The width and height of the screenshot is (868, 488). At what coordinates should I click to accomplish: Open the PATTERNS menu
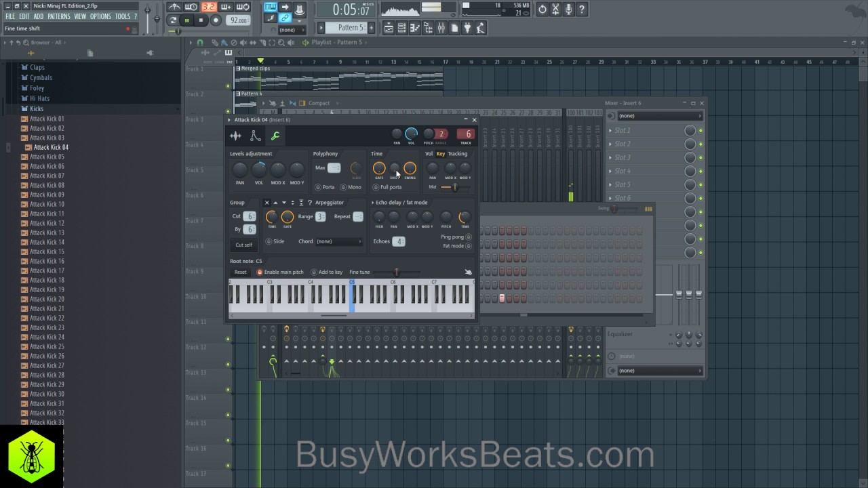[59, 16]
